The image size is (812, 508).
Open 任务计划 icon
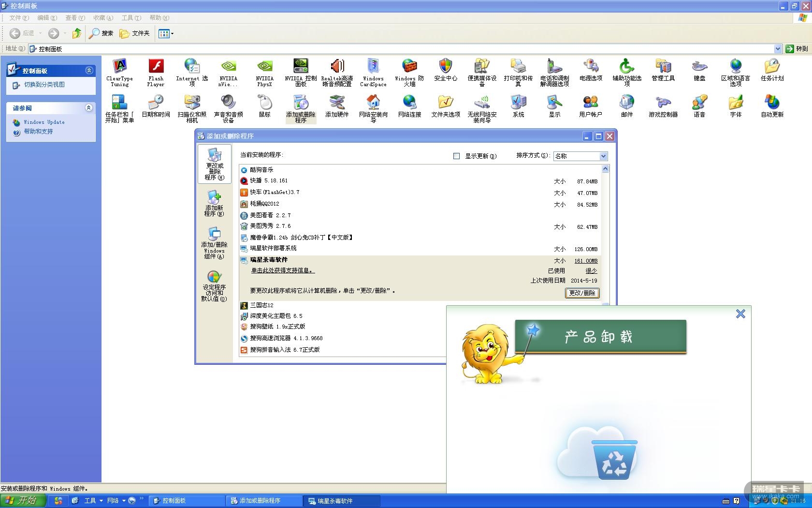pos(772,70)
